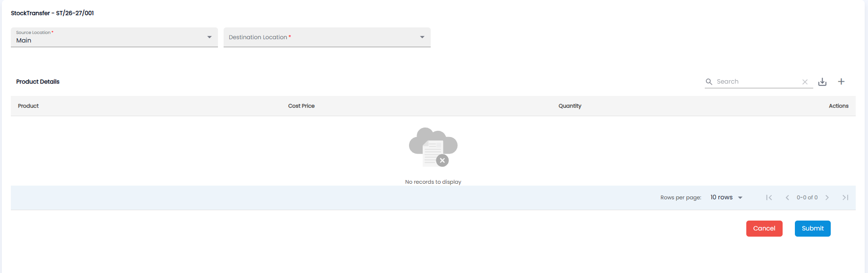Image resolution: width=868 pixels, height=273 pixels.
Task: Cancel the stock transfer
Action: pos(764,229)
